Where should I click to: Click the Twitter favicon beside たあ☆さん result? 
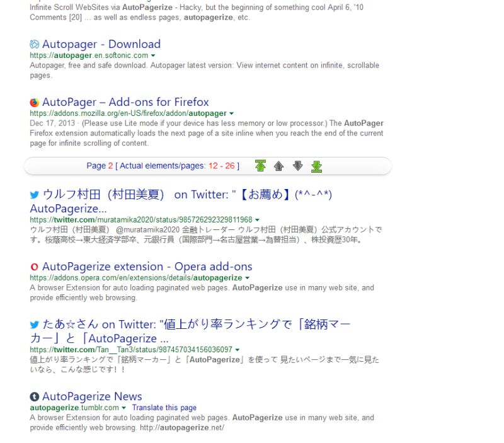coord(35,325)
